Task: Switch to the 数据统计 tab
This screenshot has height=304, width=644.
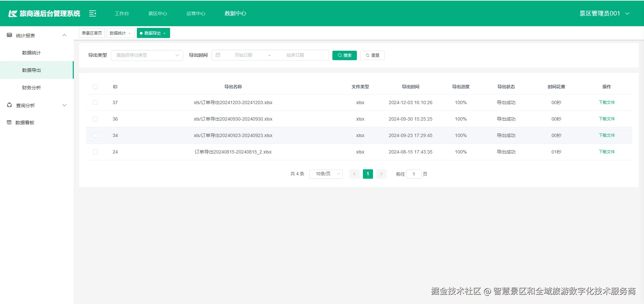Action: pyautogui.click(x=118, y=33)
